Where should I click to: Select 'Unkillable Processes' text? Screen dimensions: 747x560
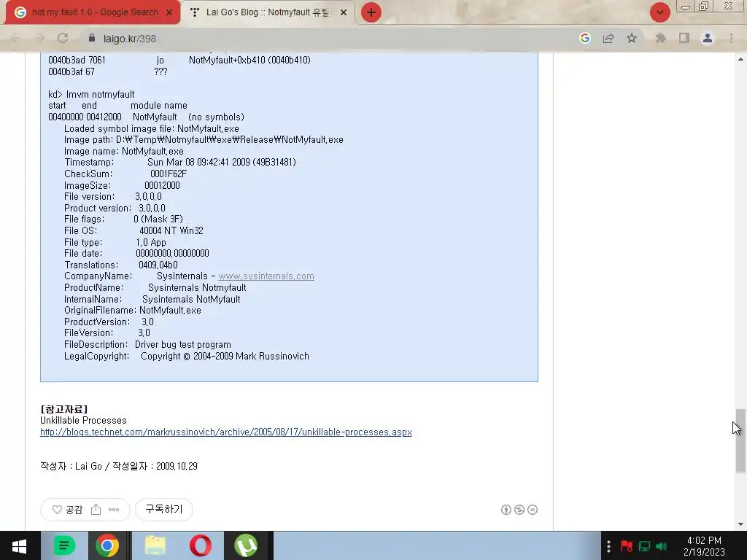point(83,421)
